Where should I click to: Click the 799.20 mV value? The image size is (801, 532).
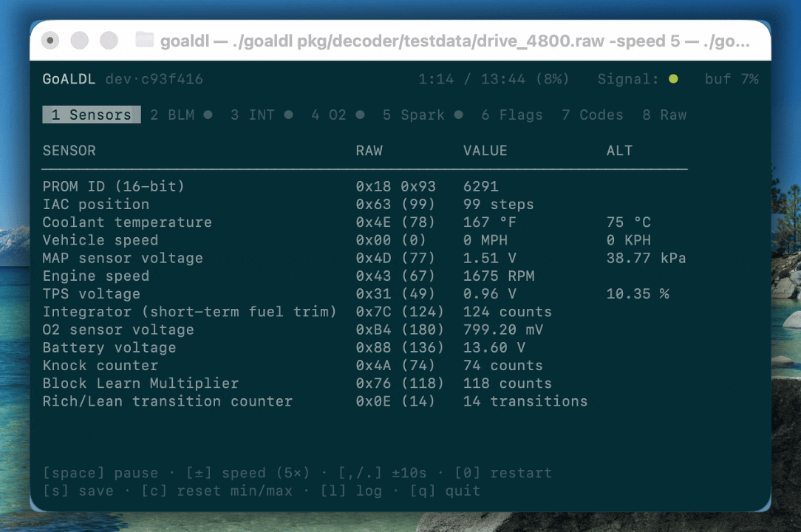coord(503,329)
